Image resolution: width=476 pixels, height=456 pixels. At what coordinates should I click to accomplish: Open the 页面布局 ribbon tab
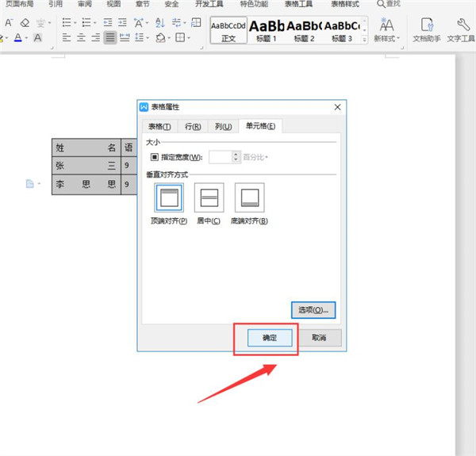tap(19, 4)
